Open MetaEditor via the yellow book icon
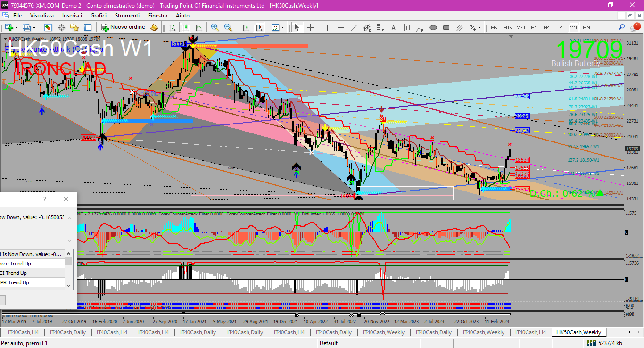 [x=154, y=27]
